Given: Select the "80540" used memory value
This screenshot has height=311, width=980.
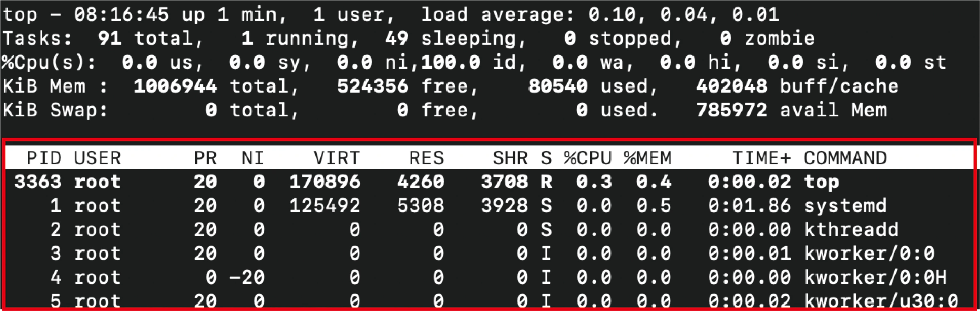Looking at the screenshot, I should 558,86.
